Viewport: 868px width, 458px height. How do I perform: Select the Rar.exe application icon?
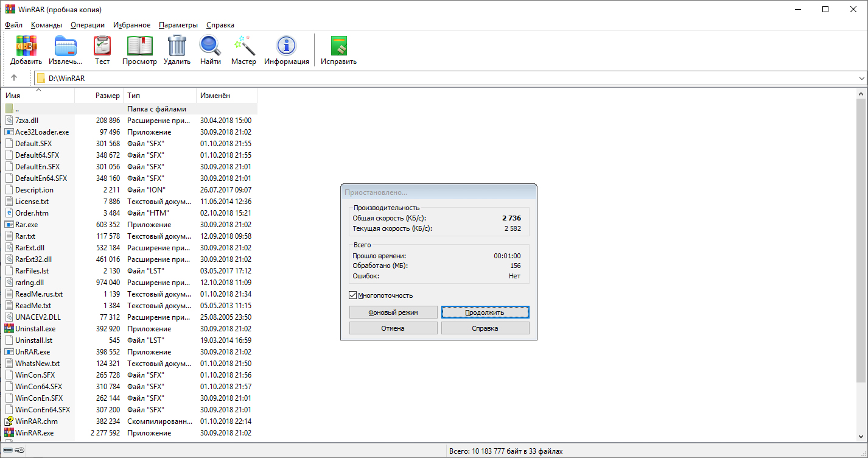(9, 225)
